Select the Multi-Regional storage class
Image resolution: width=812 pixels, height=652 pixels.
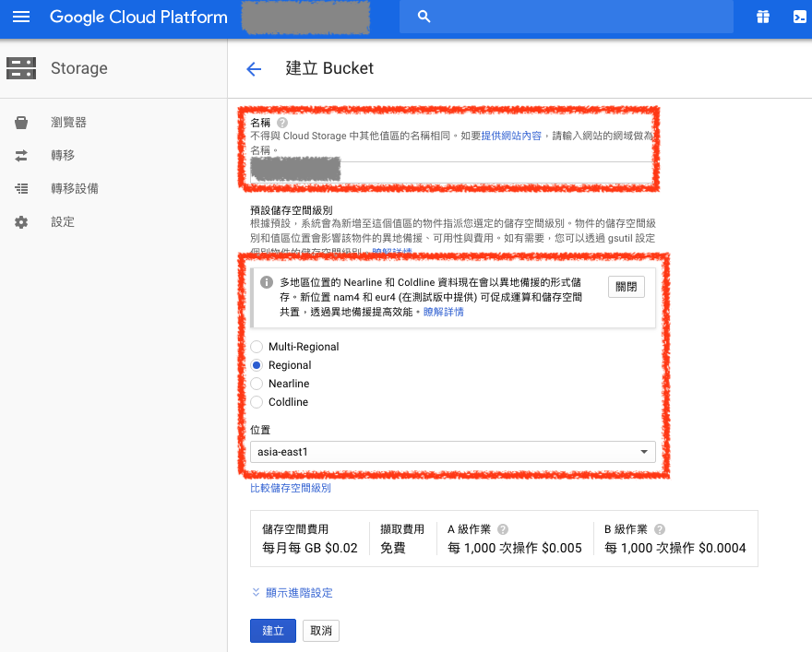pos(259,347)
